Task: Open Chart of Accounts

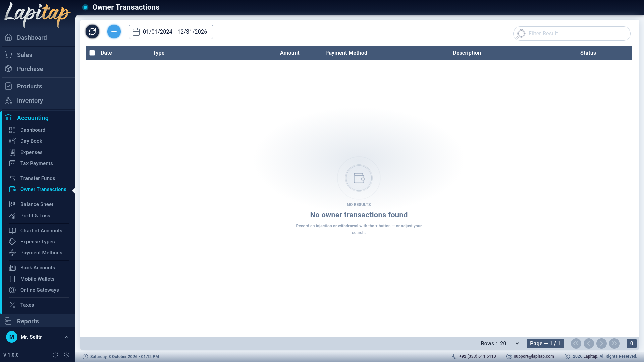Action: pos(39,231)
